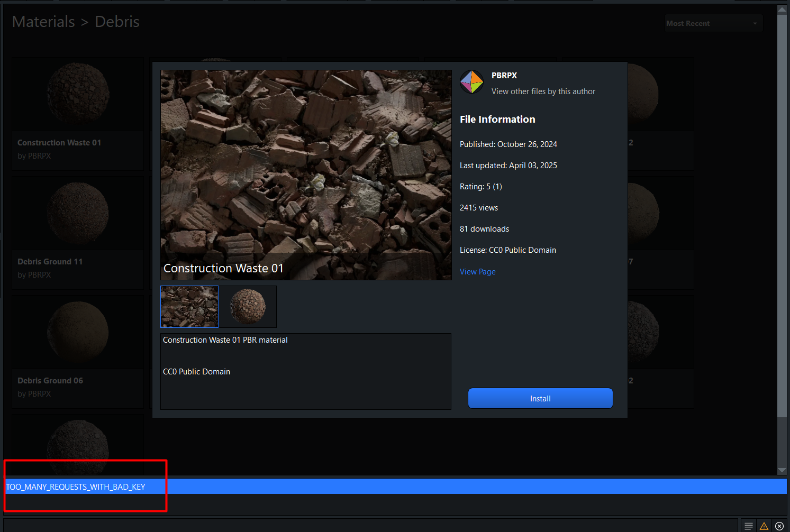Click the Debris breadcrumb
Screen dimensions: 790x532
click(x=117, y=22)
